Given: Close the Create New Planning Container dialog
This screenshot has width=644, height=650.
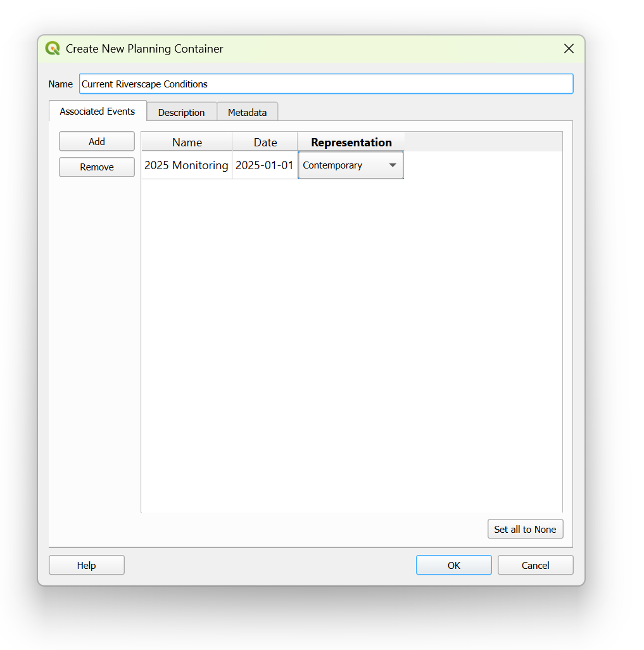Looking at the screenshot, I should coord(569,49).
